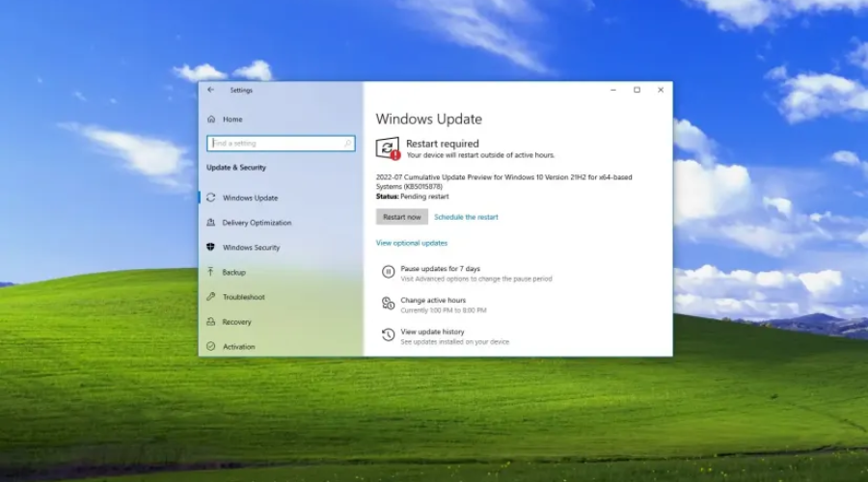The image size is (868, 482).
Task: Open View update history
Action: coord(432,332)
